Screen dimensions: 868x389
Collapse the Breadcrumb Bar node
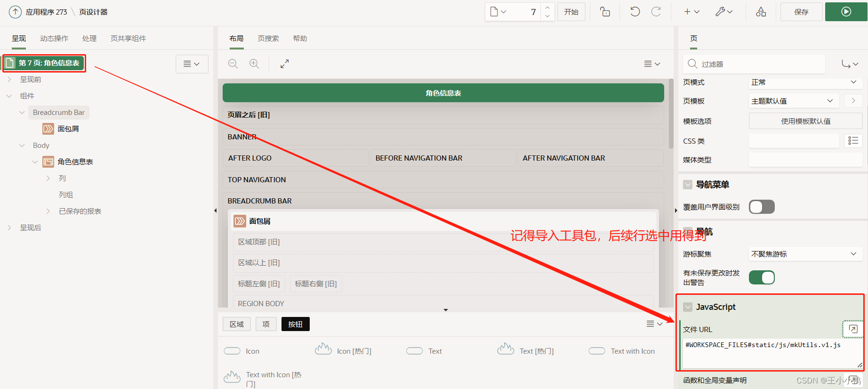[22, 113]
